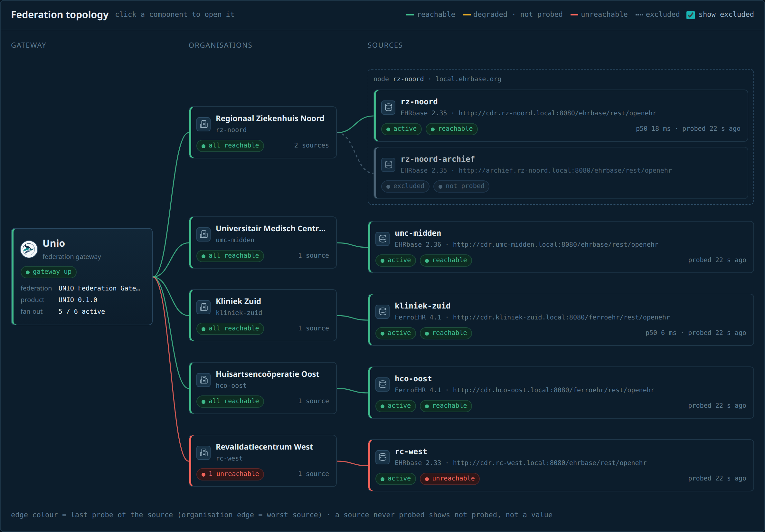Click the unreachable legend entry

pos(599,15)
